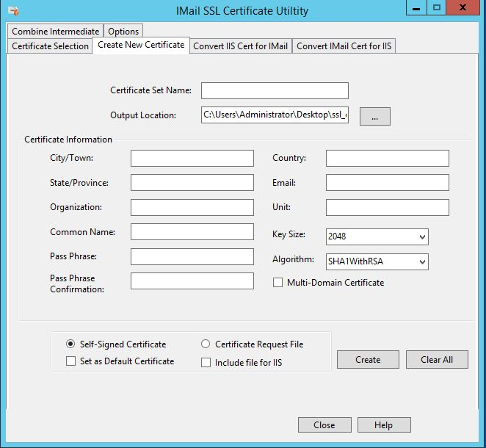Open Convert IIS Cert for IMail tab
The width and height of the screenshot is (486, 448).
(x=240, y=46)
